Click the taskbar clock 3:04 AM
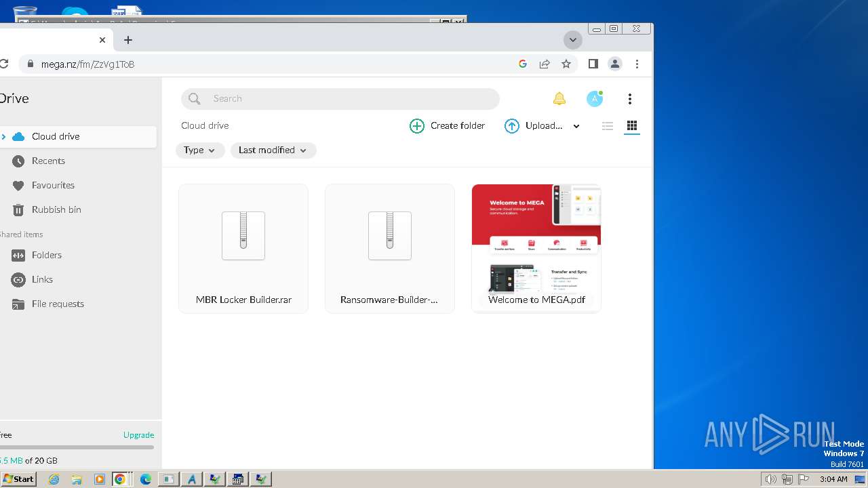868x488 pixels. pos(833,479)
